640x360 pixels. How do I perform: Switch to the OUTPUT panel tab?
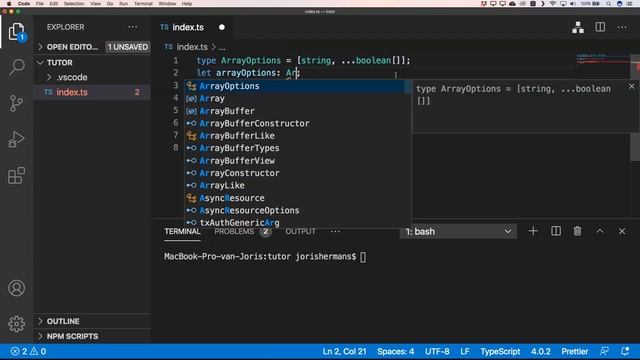click(300, 231)
